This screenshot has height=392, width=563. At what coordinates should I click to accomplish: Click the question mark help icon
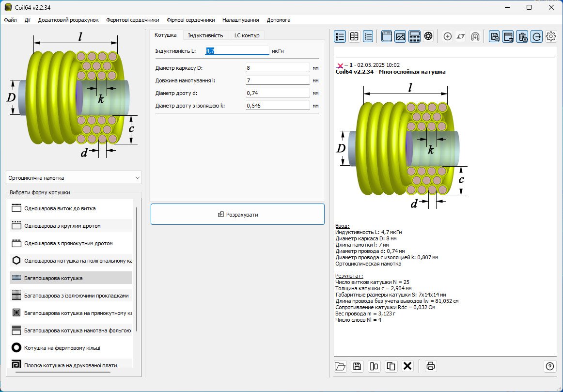(550, 366)
